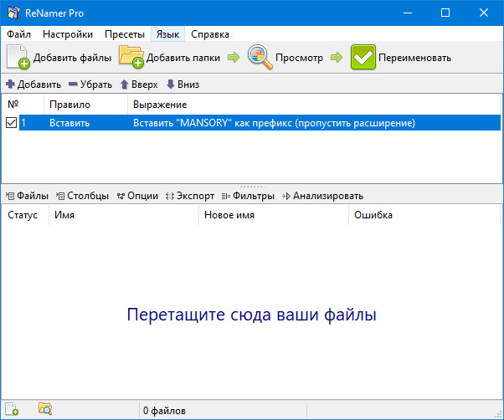Image resolution: width=504 pixels, height=420 pixels.
Task: Open the Опции dropdown menu
Action: (x=137, y=196)
